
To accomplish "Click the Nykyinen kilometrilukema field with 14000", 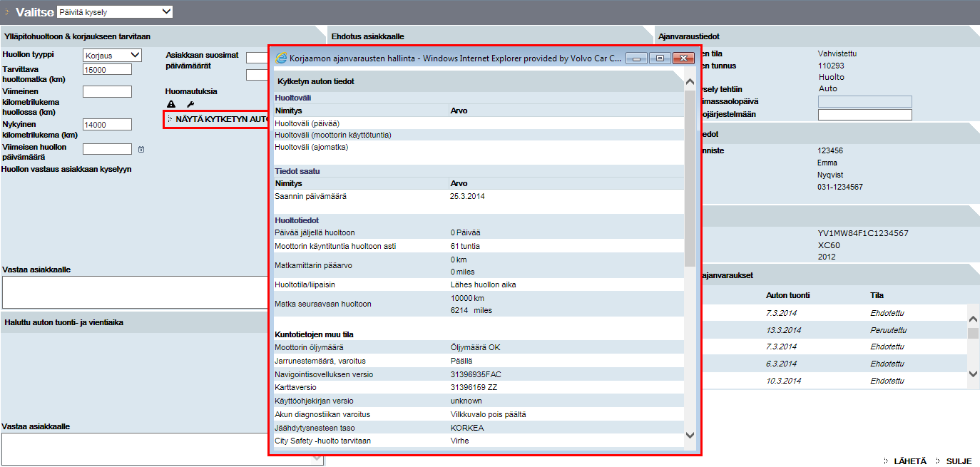I will 107,124.
